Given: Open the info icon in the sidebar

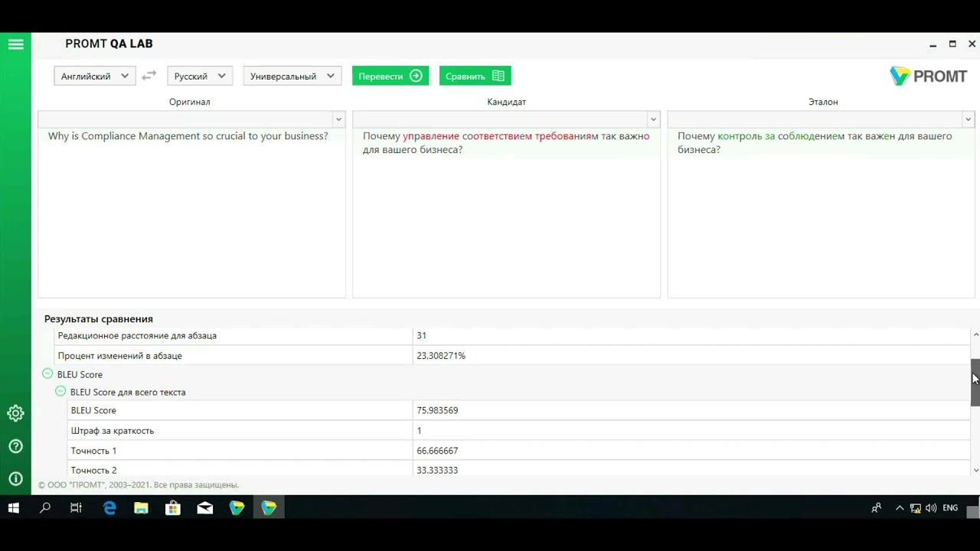Looking at the screenshot, I should tap(15, 479).
